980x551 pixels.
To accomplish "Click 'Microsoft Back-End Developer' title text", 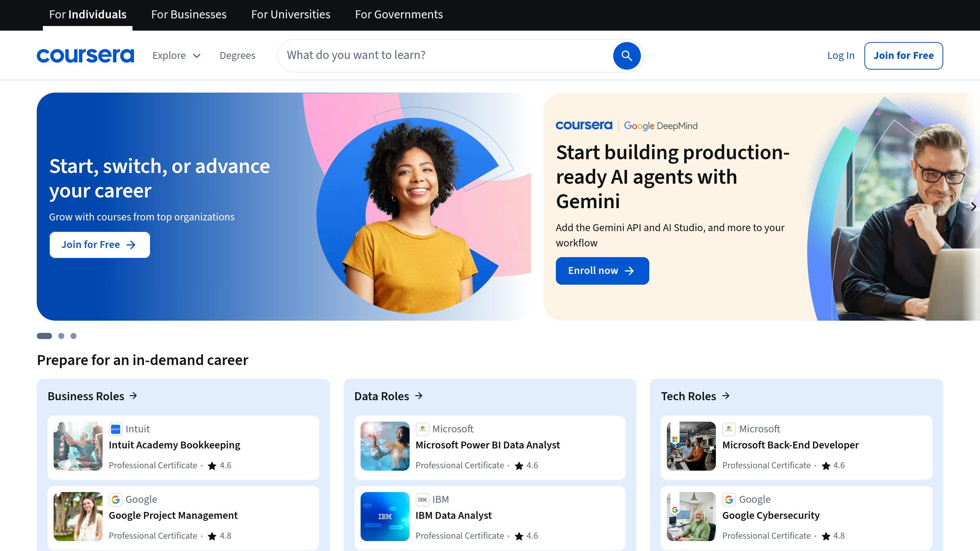I will [x=791, y=445].
